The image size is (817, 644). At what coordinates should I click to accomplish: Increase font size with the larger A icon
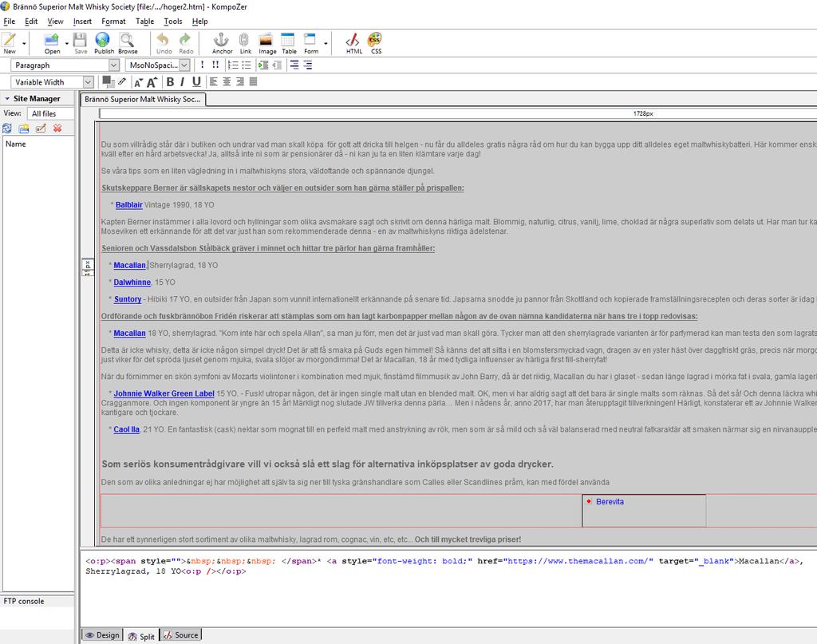click(x=152, y=82)
